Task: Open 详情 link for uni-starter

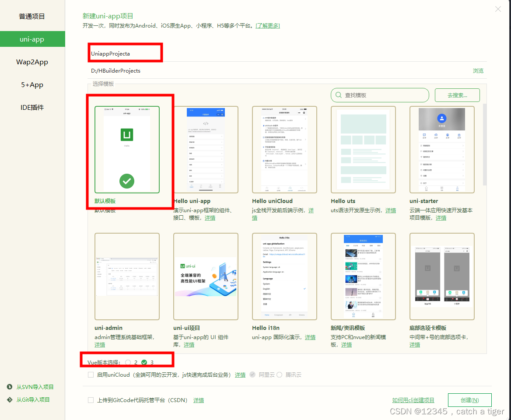Action: point(441,218)
